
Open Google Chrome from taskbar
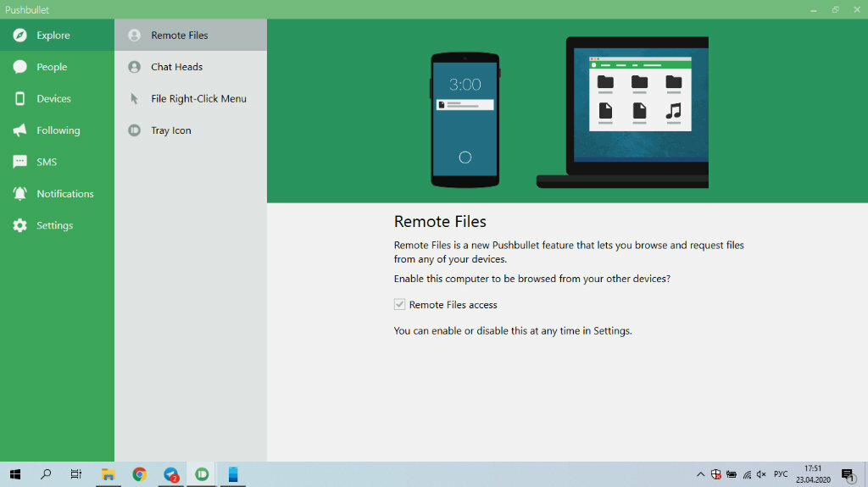point(140,474)
